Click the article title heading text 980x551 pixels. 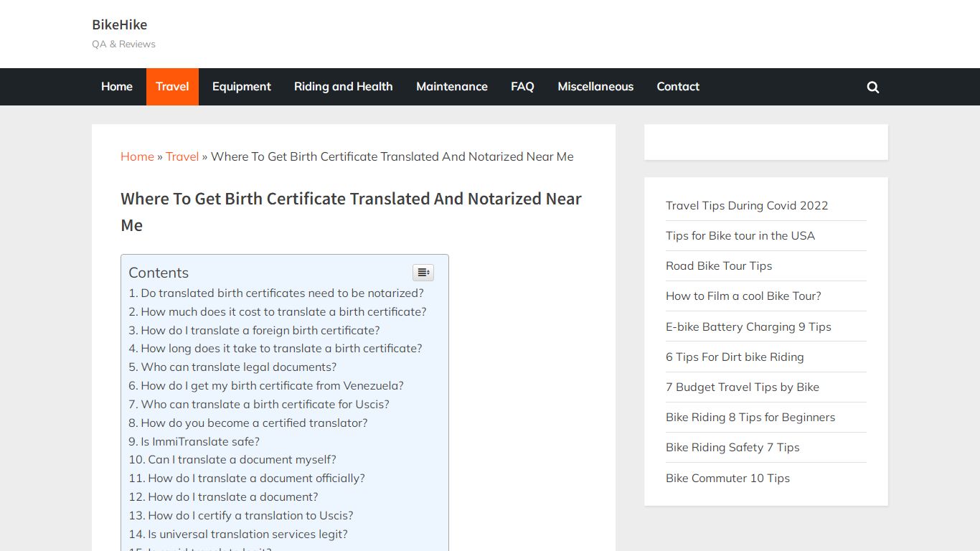tap(351, 212)
